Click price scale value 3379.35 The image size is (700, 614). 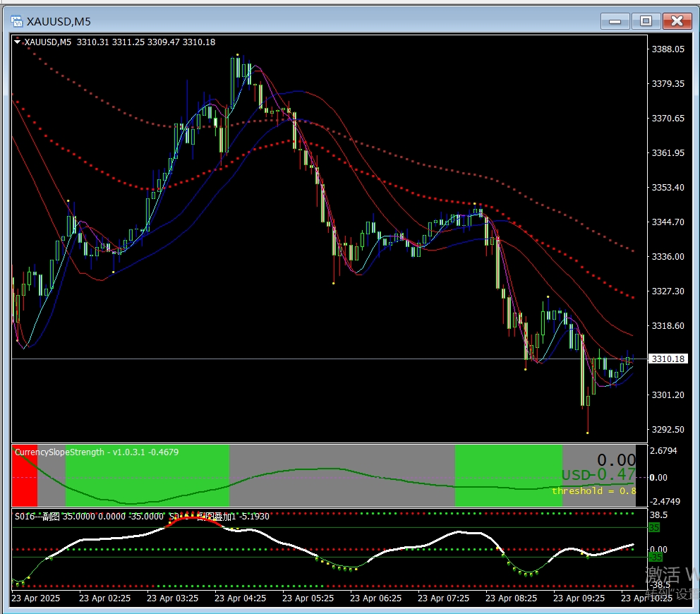point(668,83)
